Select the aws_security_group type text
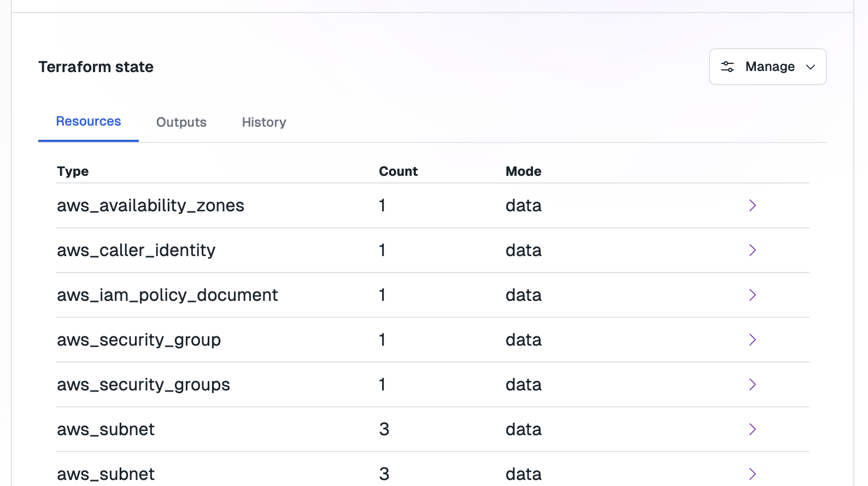Viewport: 868px width, 486px height. 139,340
